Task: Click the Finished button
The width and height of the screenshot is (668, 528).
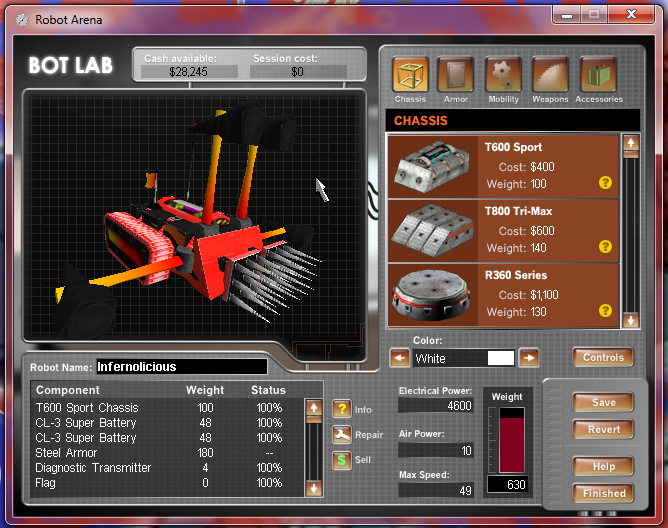Action: click(603, 493)
